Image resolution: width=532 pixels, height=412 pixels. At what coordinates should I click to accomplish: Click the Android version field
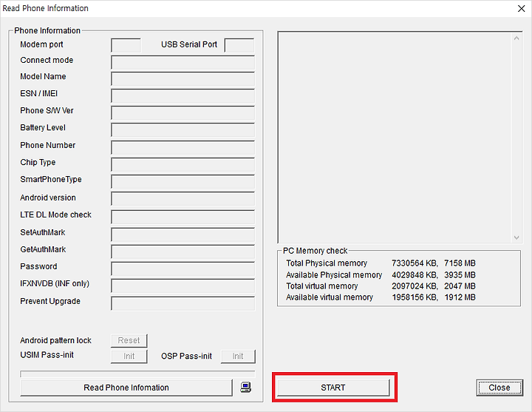click(183, 198)
